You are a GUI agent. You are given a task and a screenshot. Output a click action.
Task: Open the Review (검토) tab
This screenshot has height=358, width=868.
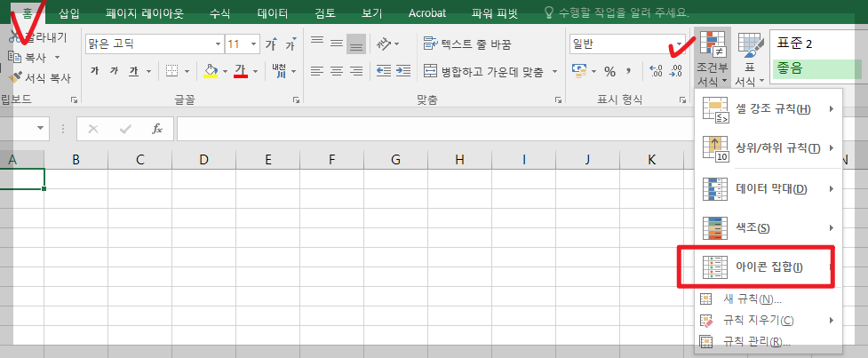coord(324,12)
